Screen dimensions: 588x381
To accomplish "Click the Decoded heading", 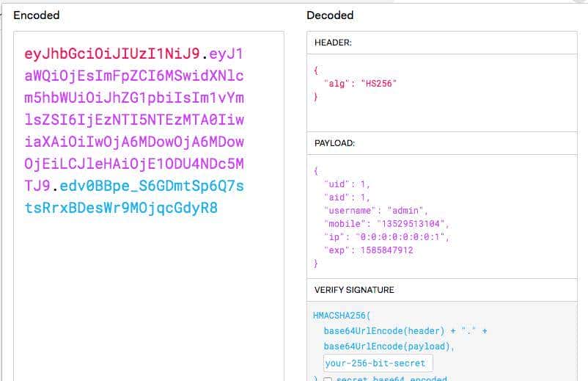I will 330,15.
